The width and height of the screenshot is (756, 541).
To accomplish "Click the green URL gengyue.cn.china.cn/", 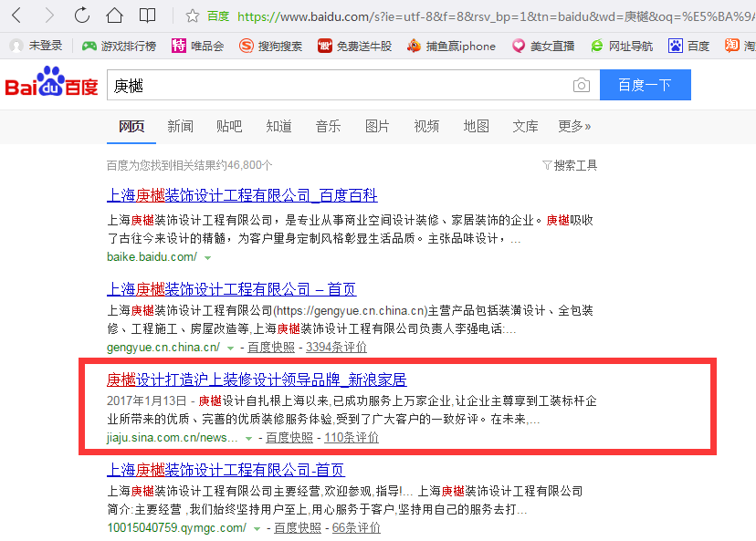I will click(x=163, y=347).
